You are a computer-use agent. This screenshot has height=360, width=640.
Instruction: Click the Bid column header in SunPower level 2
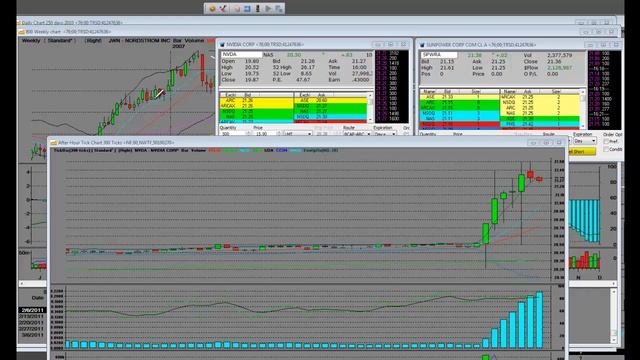[x=447, y=92]
